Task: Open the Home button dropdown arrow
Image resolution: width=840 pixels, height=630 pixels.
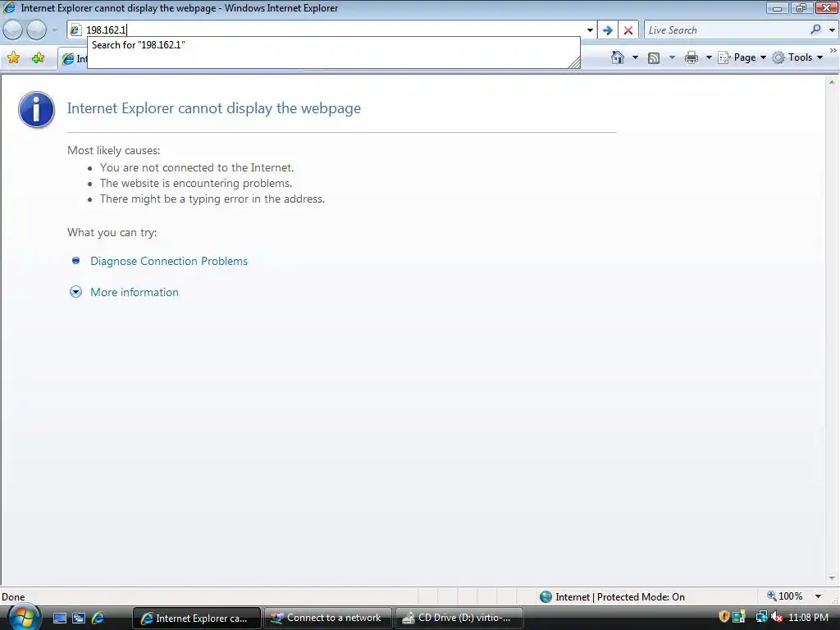Action: point(636,57)
